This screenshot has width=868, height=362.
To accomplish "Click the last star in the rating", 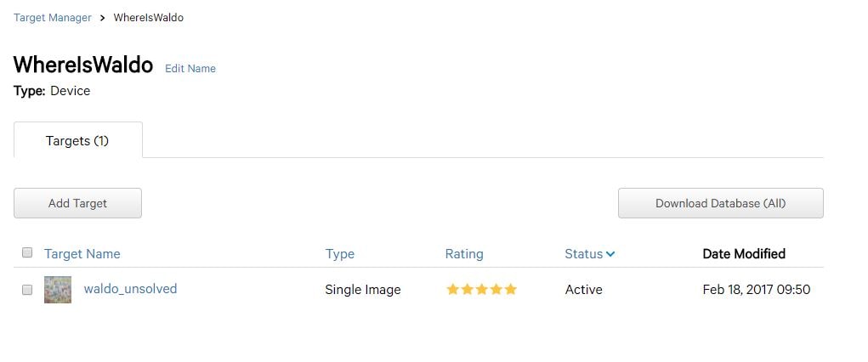I will [510, 289].
